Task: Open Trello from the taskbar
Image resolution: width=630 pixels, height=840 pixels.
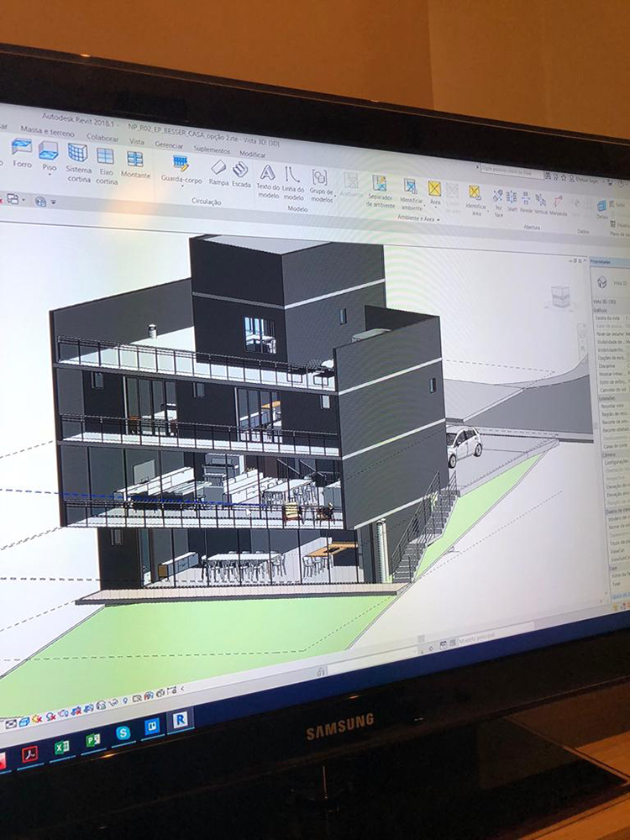Action: click(x=152, y=727)
